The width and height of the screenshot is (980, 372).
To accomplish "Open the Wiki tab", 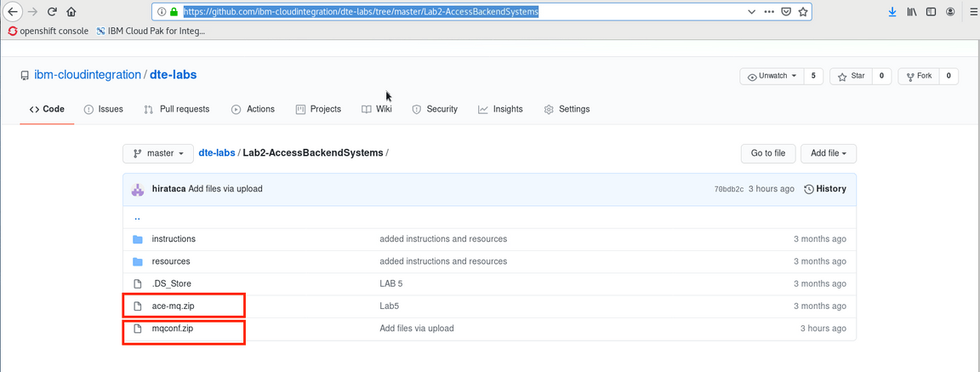I will 376,109.
